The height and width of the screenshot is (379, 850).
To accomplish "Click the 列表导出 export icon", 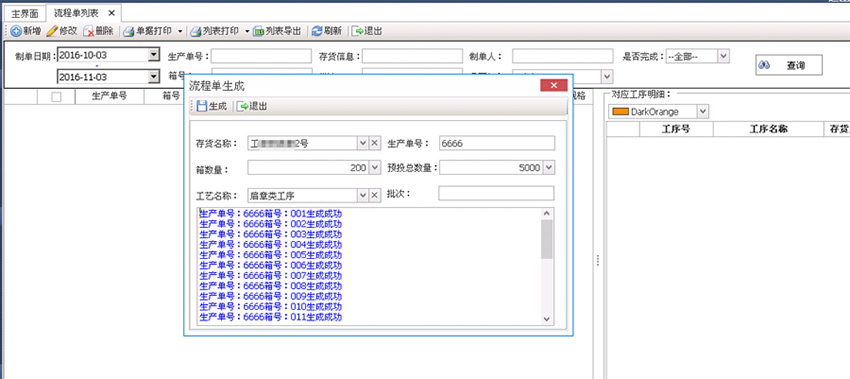I will pos(259,31).
